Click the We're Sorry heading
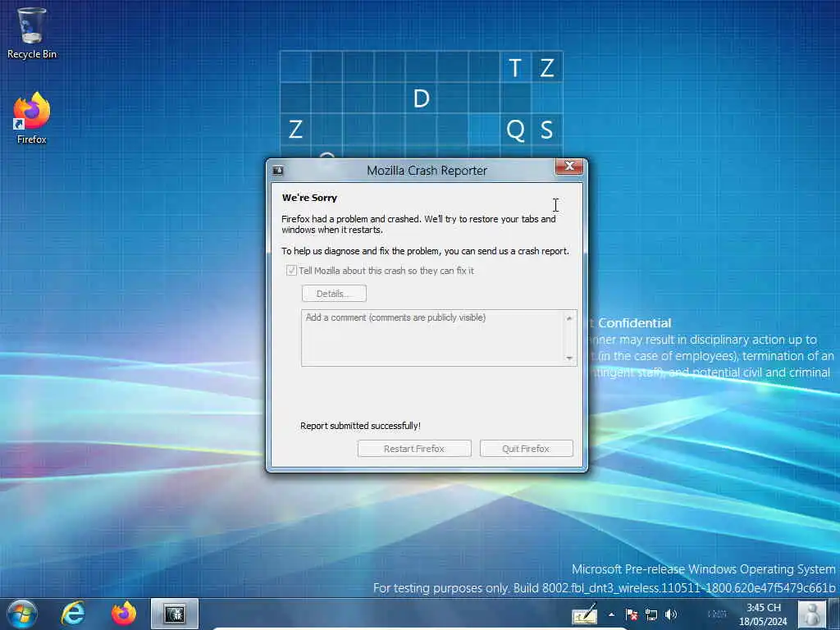This screenshot has width=840, height=630. 309,198
